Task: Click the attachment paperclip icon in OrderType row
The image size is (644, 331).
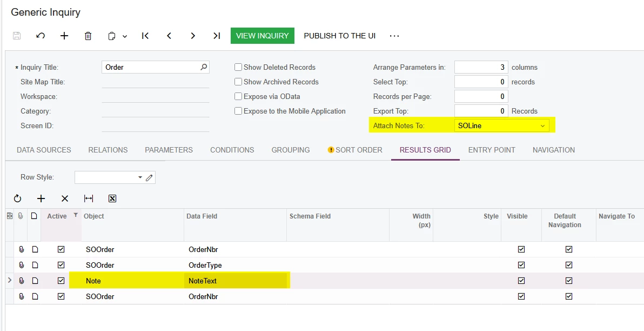Action: (x=22, y=265)
